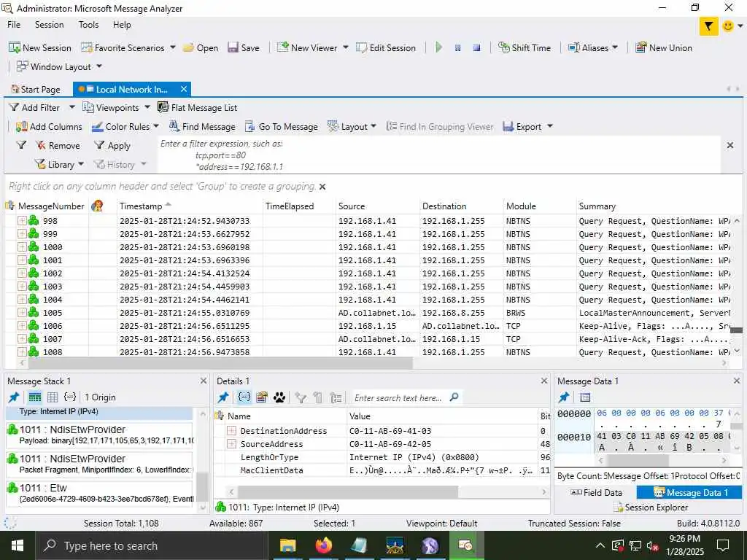747x560 pixels.
Task: Open the Session menu
Action: 49,25
